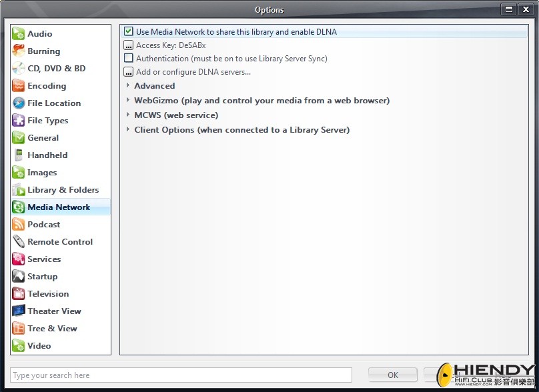Select the Handheld device icon

coord(19,155)
